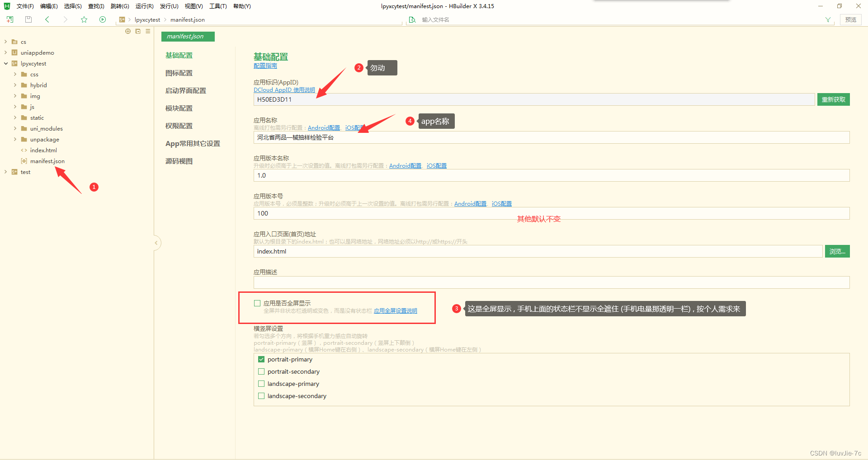
Task: Enable the 应用是否全屏显示 checkbox
Action: pyautogui.click(x=257, y=303)
